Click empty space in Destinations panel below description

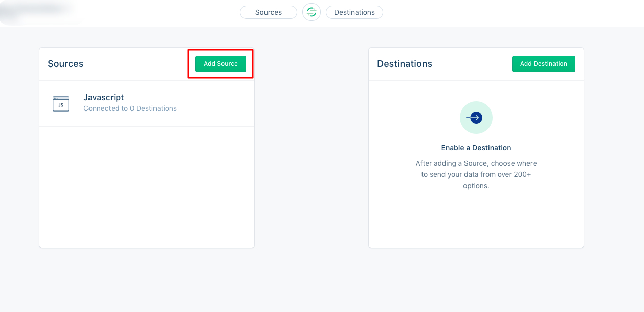click(476, 220)
